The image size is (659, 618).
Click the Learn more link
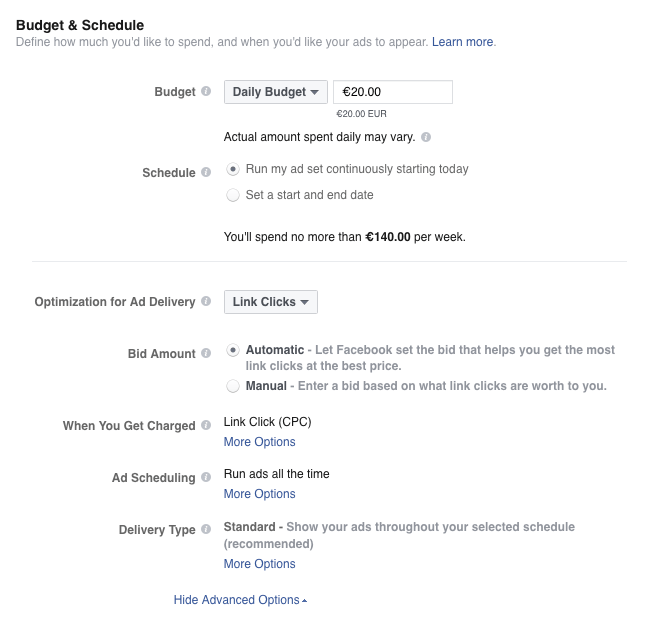click(462, 42)
